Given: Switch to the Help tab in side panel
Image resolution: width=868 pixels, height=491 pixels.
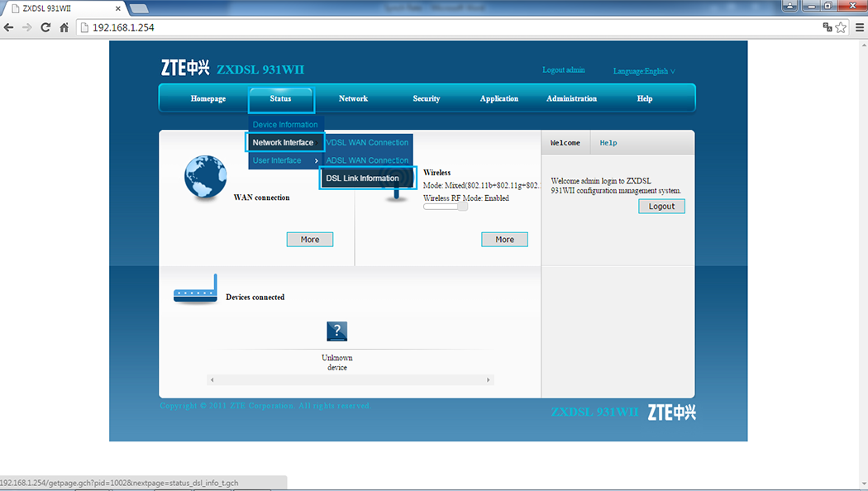Looking at the screenshot, I should [x=608, y=143].
